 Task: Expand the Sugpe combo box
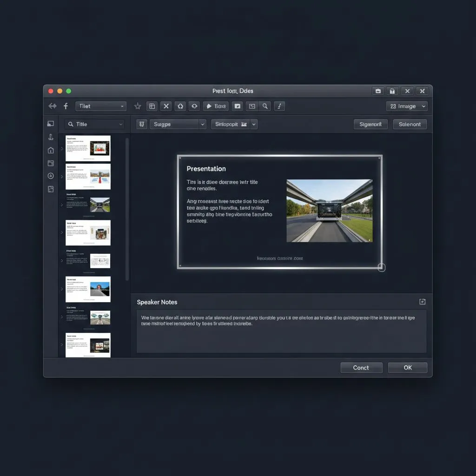click(202, 124)
